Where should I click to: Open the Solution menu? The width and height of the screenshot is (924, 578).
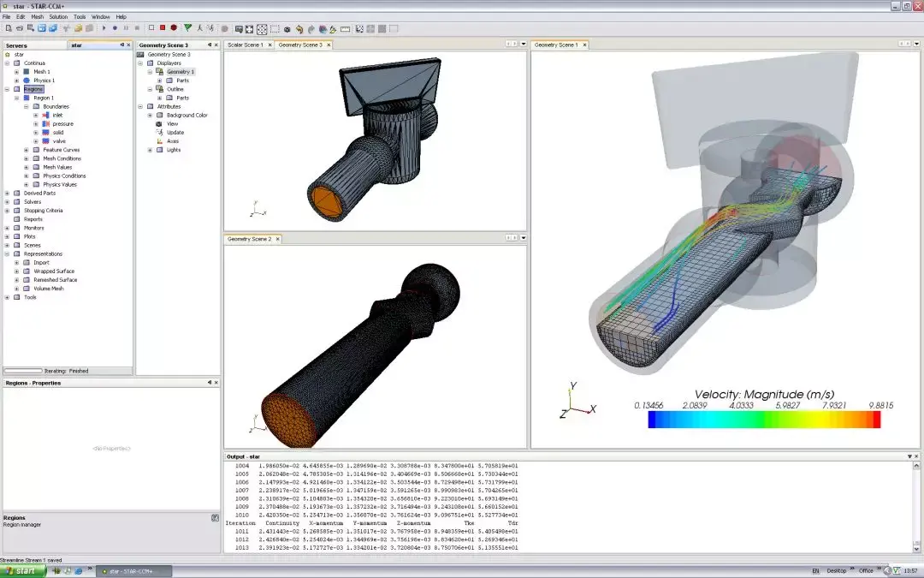58,16
